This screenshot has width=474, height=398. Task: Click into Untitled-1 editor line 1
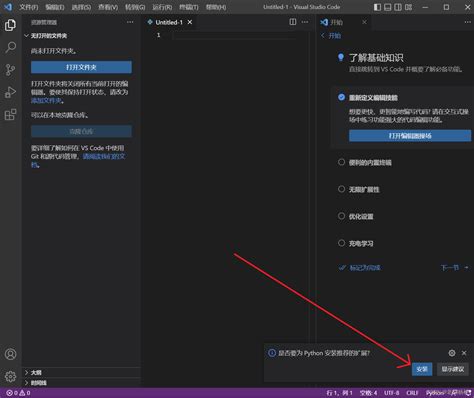233,35
